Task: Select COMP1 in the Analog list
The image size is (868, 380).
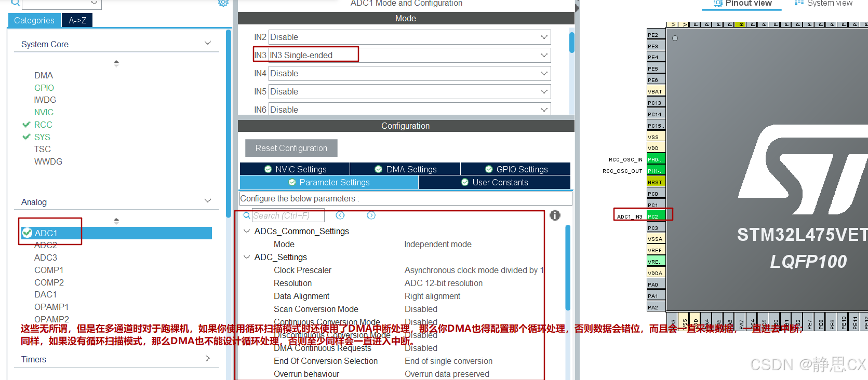Action: pos(49,270)
